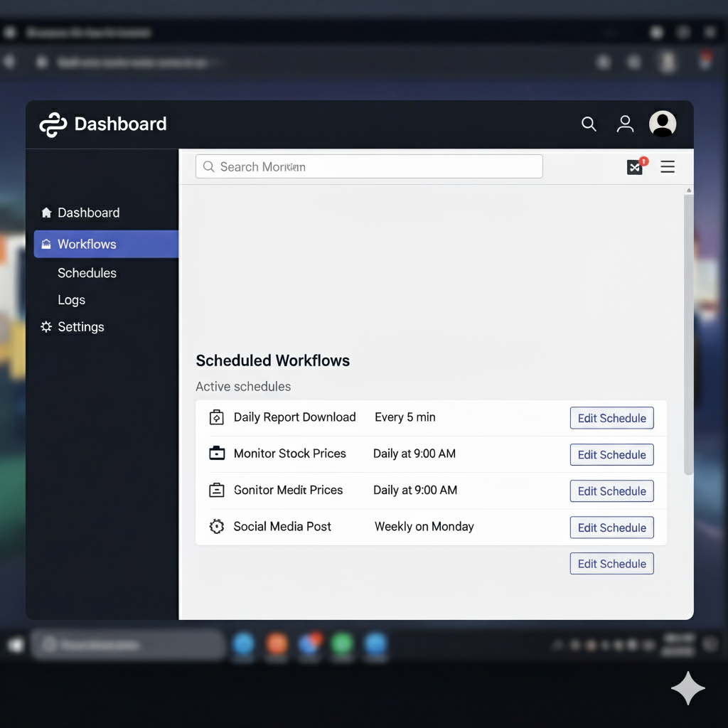Click the Daily Report Download row icon
This screenshot has width=728, height=728.
click(216, 417)
